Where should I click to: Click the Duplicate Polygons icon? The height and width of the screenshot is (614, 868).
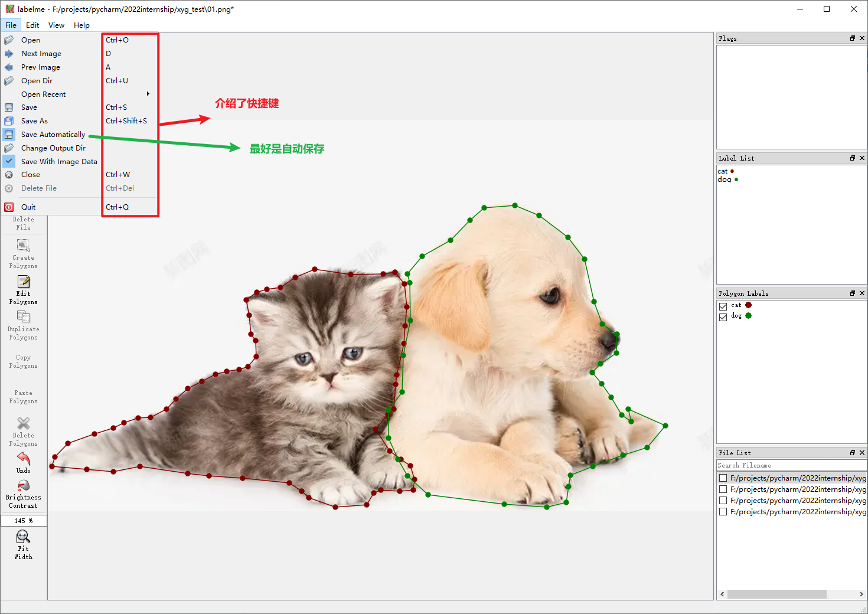(x=23, y=317)
